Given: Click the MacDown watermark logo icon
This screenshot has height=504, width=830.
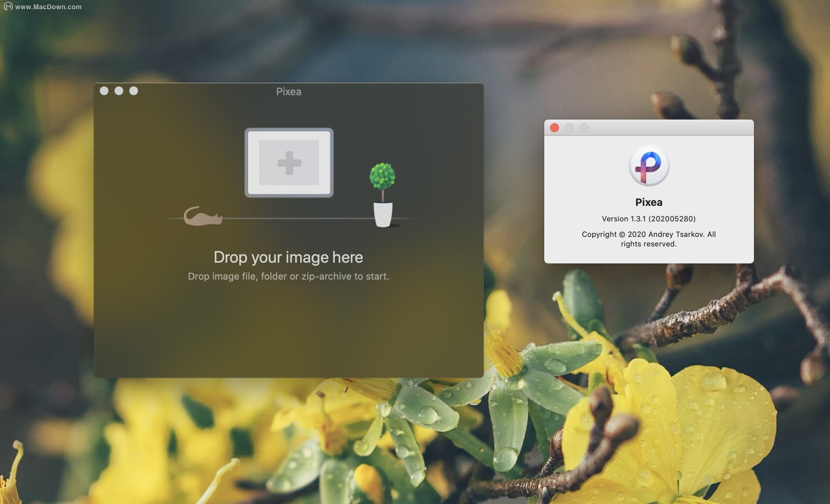Looking at the screenshot, I should coord(8,6).
